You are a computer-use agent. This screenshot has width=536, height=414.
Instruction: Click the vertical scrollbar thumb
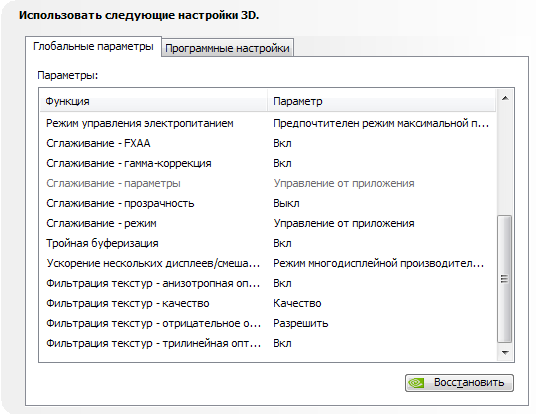(504, 279)
